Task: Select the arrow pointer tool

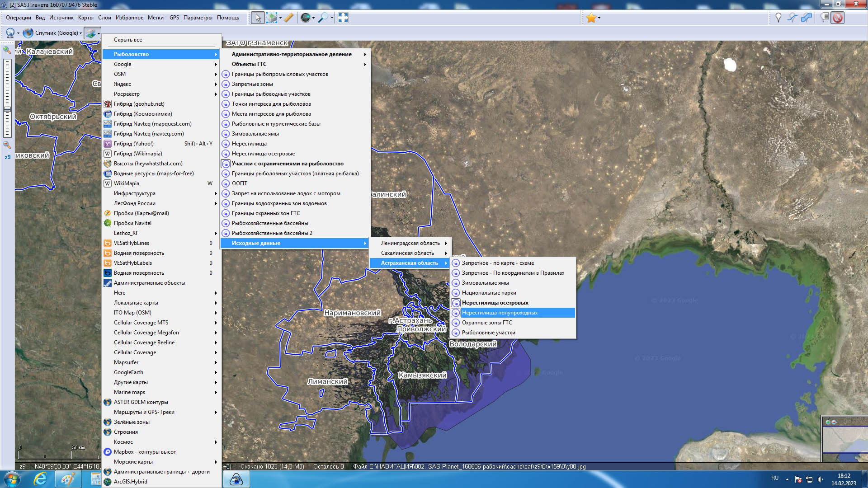Action: coord(258,18)
